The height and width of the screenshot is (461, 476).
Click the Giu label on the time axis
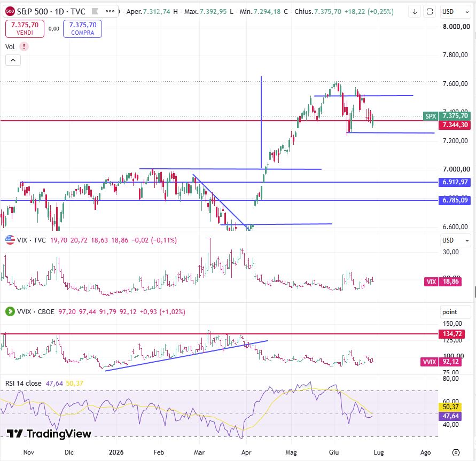tap(334, 452)
